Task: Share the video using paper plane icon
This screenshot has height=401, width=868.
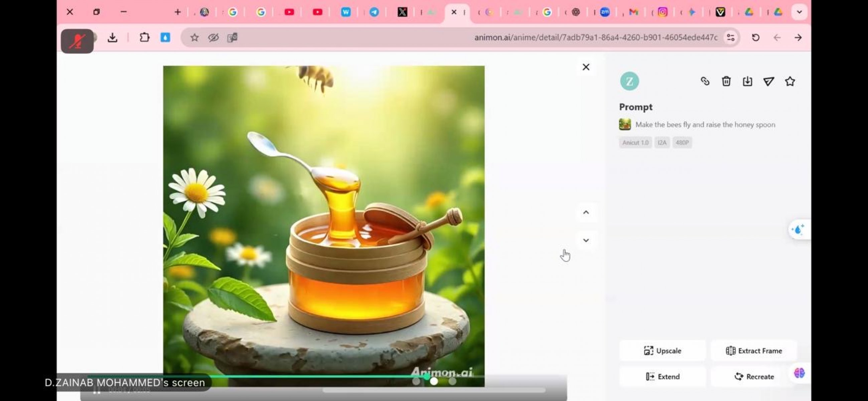Action: (768, 81)
